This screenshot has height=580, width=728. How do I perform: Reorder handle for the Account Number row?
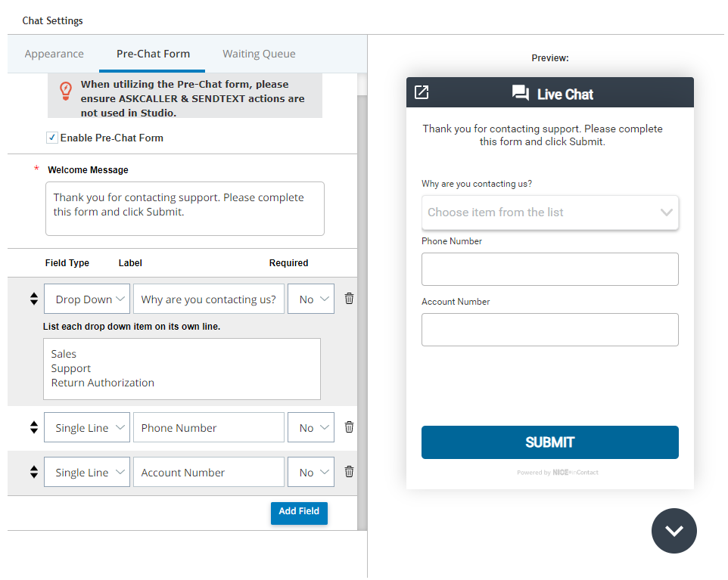tap(34, 472)
